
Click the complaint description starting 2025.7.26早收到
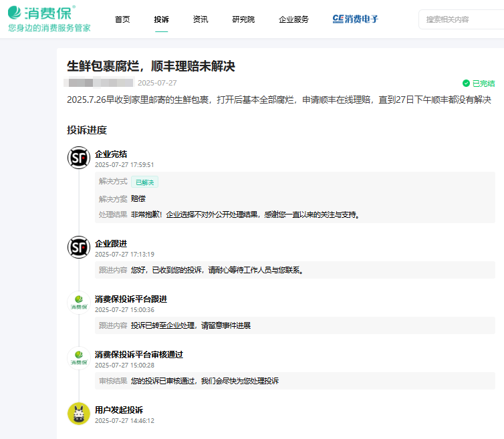pyautogui.click(x=279, y=100)
